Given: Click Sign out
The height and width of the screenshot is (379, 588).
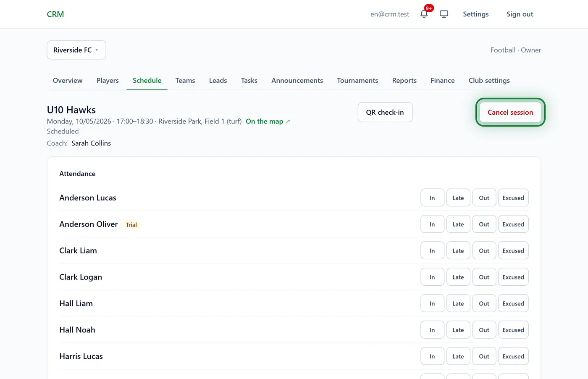Looking at the screenshot, I should (520, 14).
